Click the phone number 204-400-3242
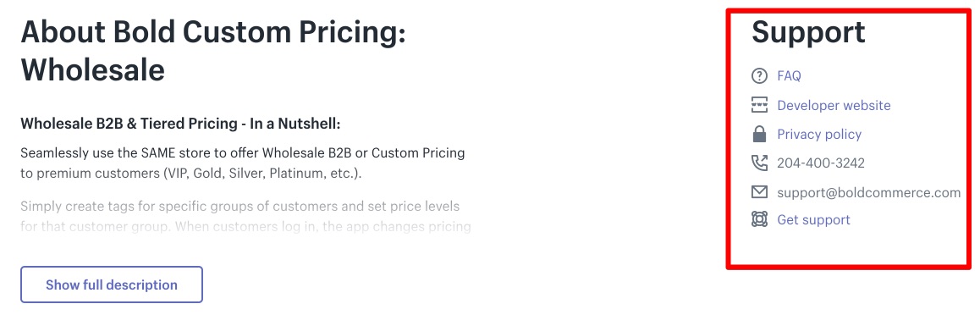980x326 pixels. click(821, 163)
